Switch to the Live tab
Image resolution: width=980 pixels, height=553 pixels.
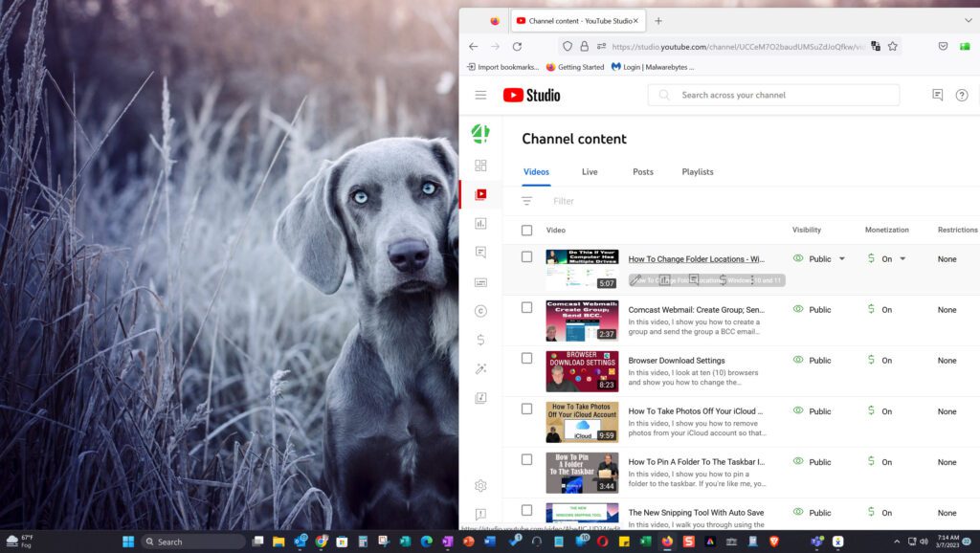(x=590, y=172)
